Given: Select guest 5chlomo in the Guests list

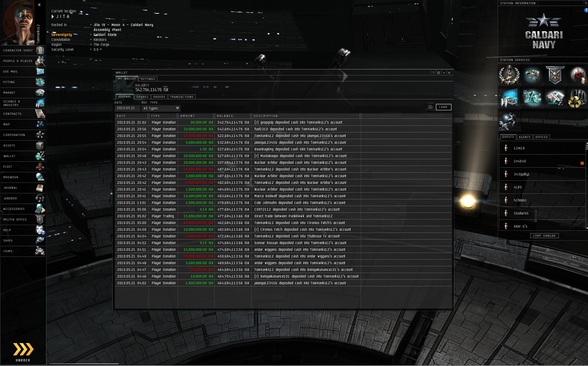Looking at the screenshot, I should pyautogui.click(x=542, y=200).
